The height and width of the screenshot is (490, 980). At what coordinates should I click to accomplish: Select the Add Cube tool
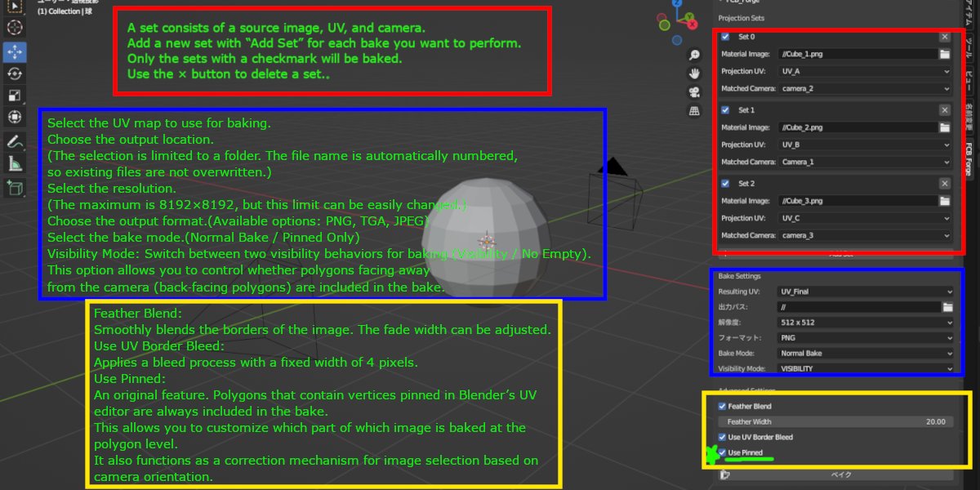click(15, 189)
